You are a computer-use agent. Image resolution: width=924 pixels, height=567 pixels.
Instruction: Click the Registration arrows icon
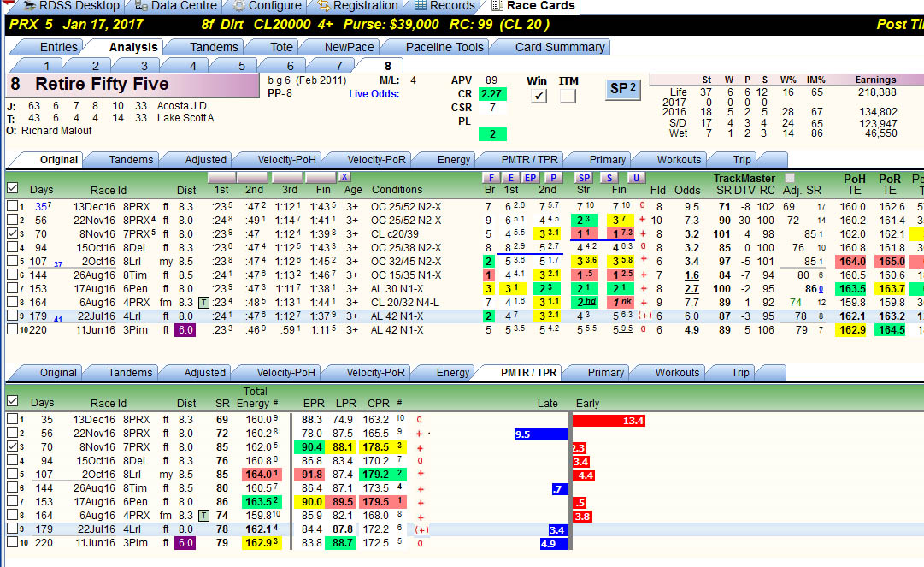tap(323, 6)
